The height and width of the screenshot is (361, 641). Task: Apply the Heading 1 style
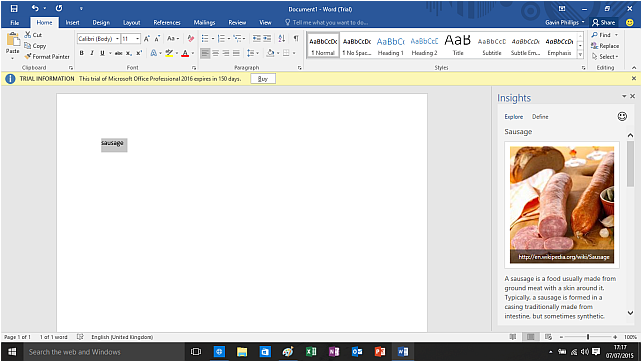click(x=390, y=45)
